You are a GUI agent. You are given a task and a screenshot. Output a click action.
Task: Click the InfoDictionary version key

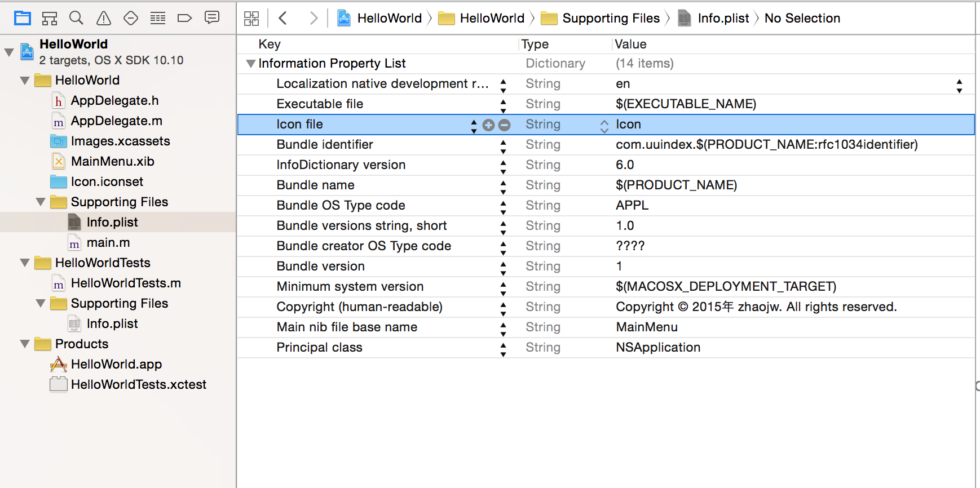click(341, 165)
